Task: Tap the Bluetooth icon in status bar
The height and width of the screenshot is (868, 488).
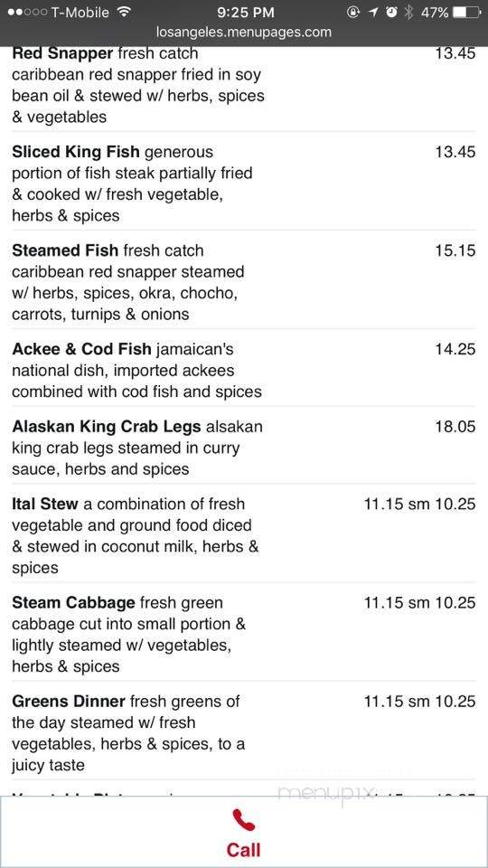Action: click(x=408, y=12)
